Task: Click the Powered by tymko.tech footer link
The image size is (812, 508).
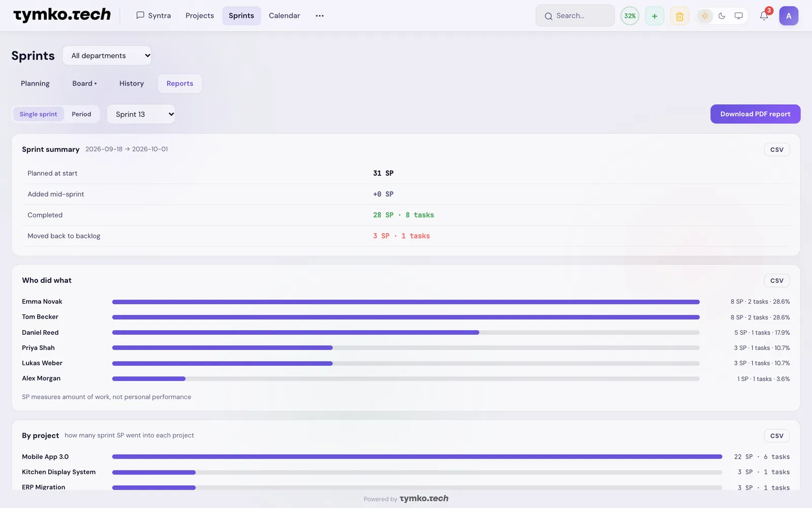Action: pos(406,499)
